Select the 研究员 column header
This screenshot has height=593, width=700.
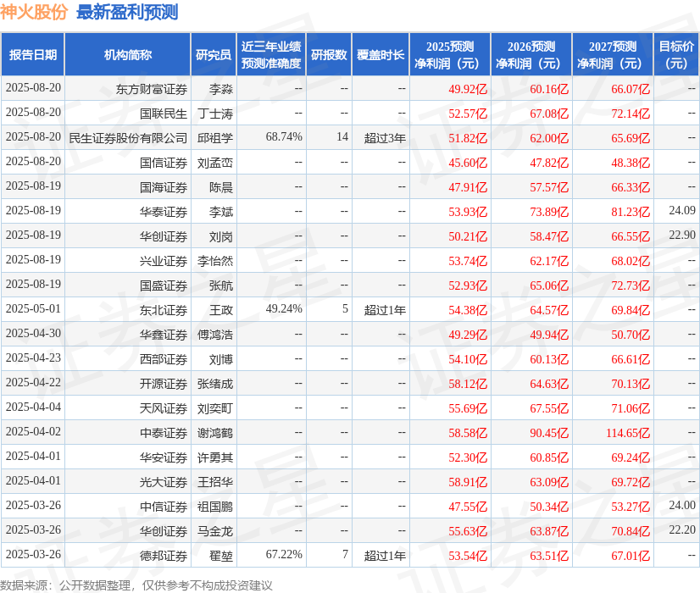[x=214, y=54]
